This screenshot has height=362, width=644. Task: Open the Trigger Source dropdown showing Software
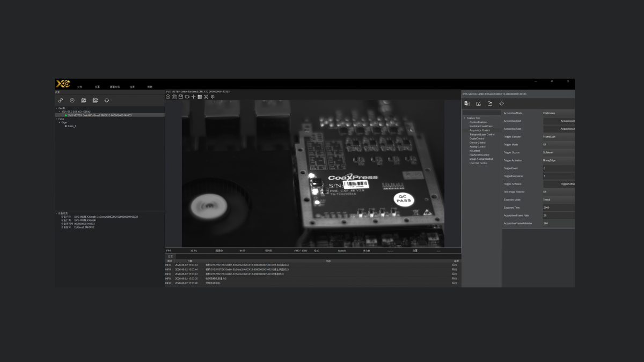click(558, 152)
